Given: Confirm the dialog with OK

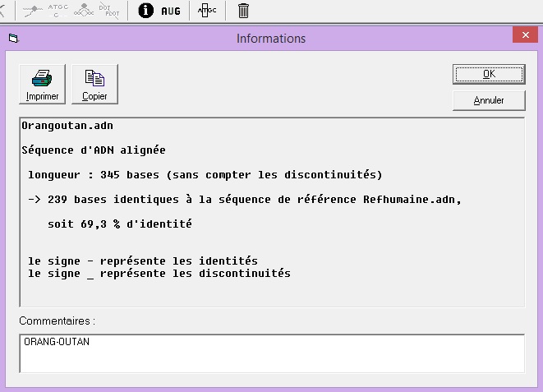Looking at the screenshot, I should click(x=489, y=74).
